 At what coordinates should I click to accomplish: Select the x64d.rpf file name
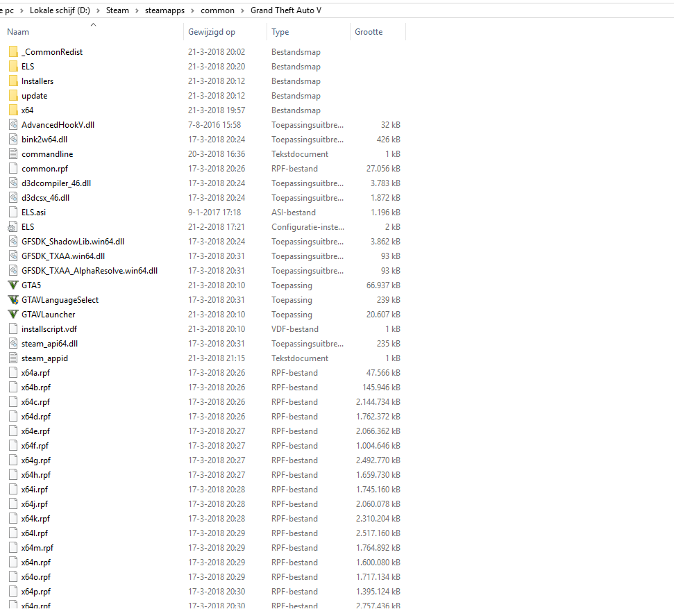[x=36, y=417]
